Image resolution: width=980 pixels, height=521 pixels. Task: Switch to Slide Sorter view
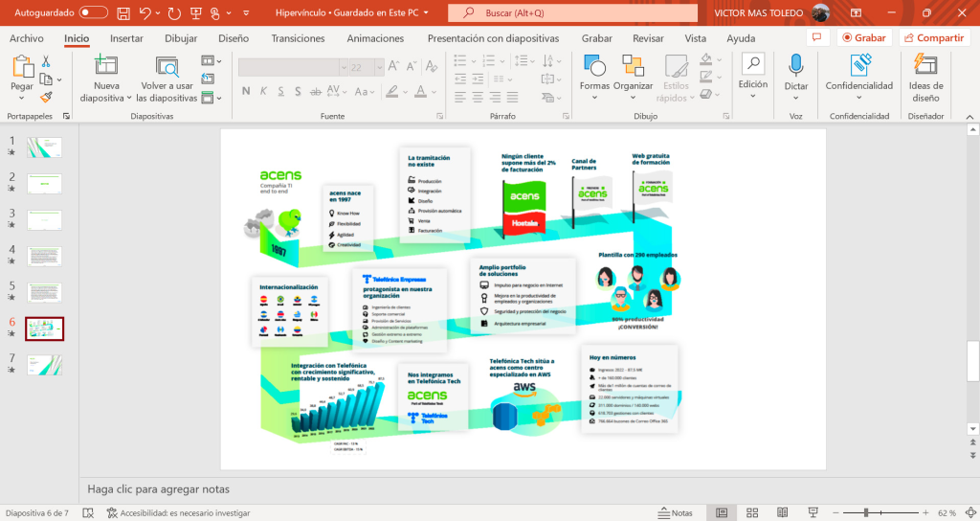click(x=752, y=513)
